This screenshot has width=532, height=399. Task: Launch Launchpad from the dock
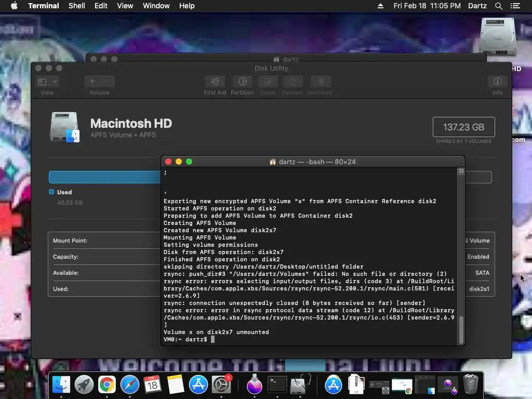click(84, 385)
